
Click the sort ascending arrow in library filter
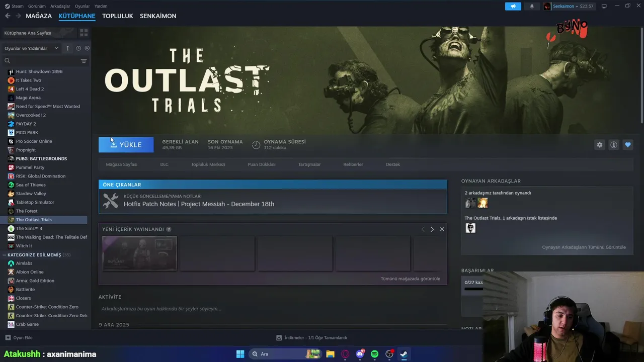(68, 48)
